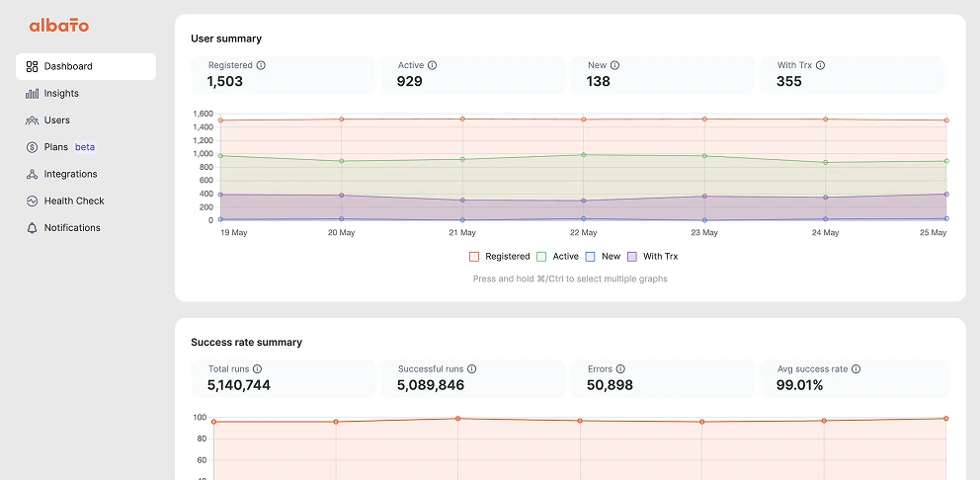Click the Dashboard grid icon
Screen dimensions: 980x480
tap(32, 66)
